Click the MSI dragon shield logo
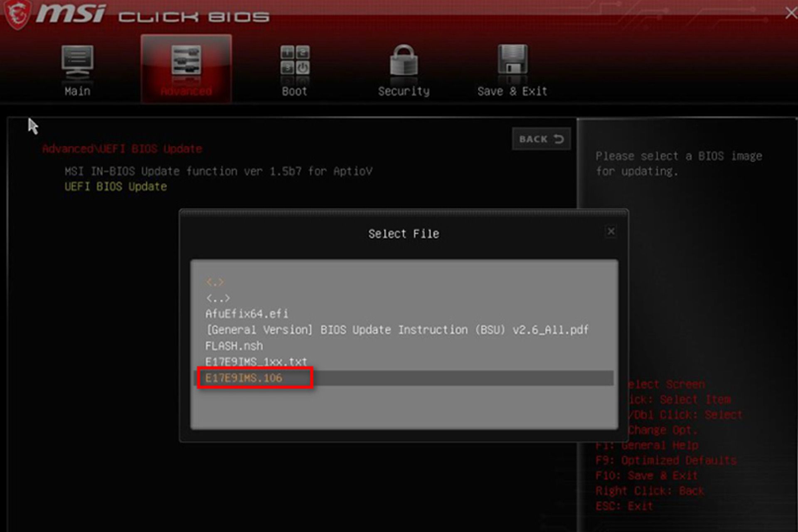 click(x=17, y=15)
